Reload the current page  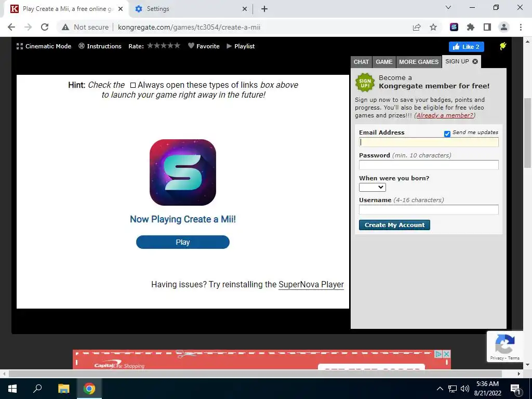click(45, 27)
